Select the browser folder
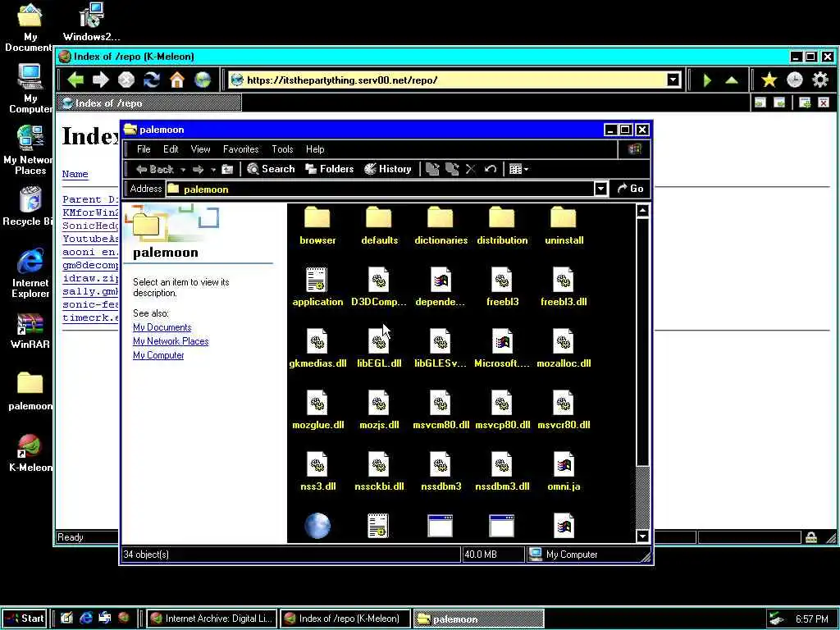 (x=317, y=225)
